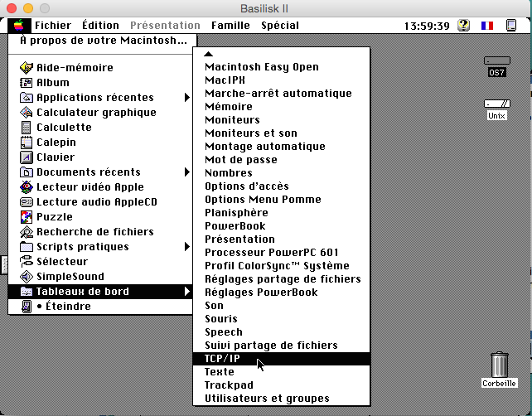The image size is (532, 416).
Task: Select Marche-arrêt automatique
Action: [x=281, y=94]
